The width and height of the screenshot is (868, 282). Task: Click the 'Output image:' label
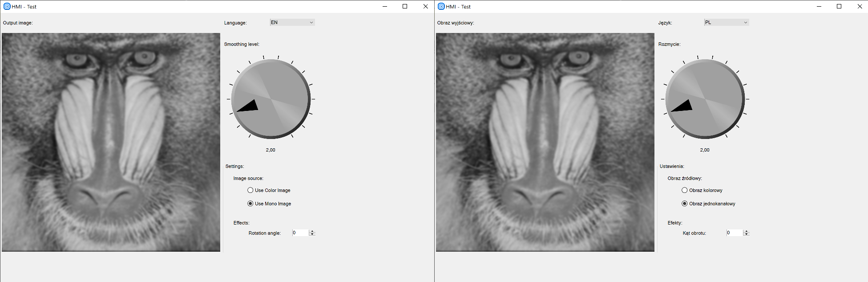[x=18, y=23]
